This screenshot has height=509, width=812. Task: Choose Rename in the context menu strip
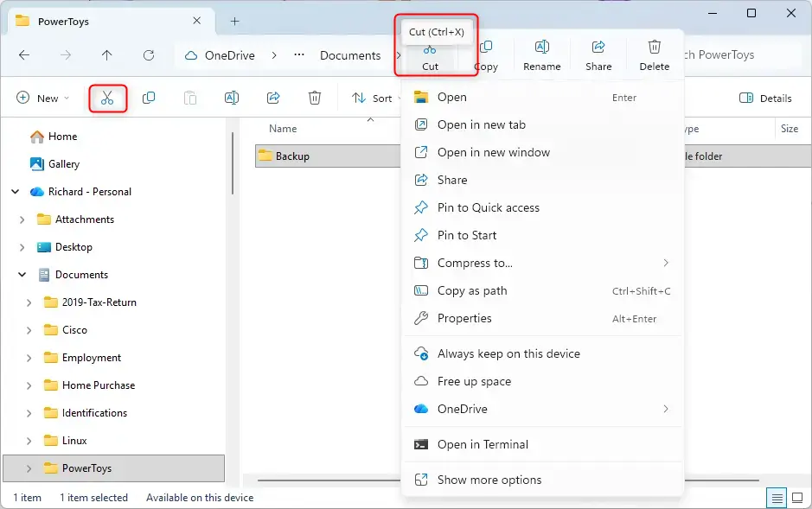coord(541,56)
